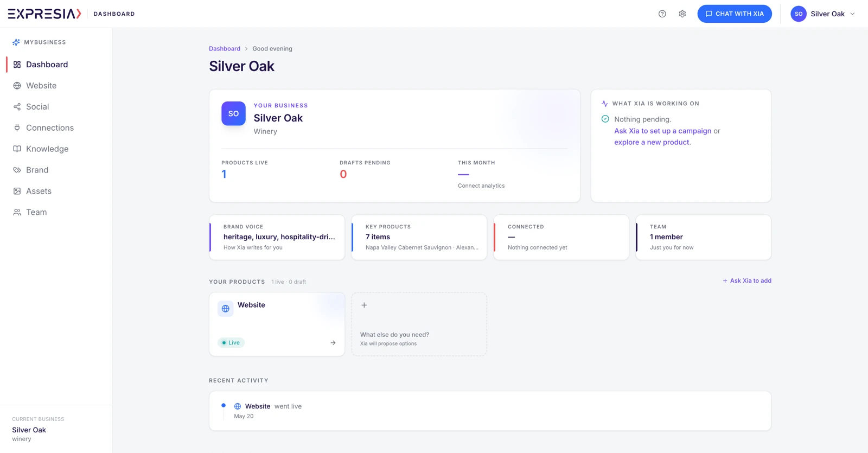Click the Silver Oak page heading
The height and width of the screenshot is (453, 868).
point(242,66)
